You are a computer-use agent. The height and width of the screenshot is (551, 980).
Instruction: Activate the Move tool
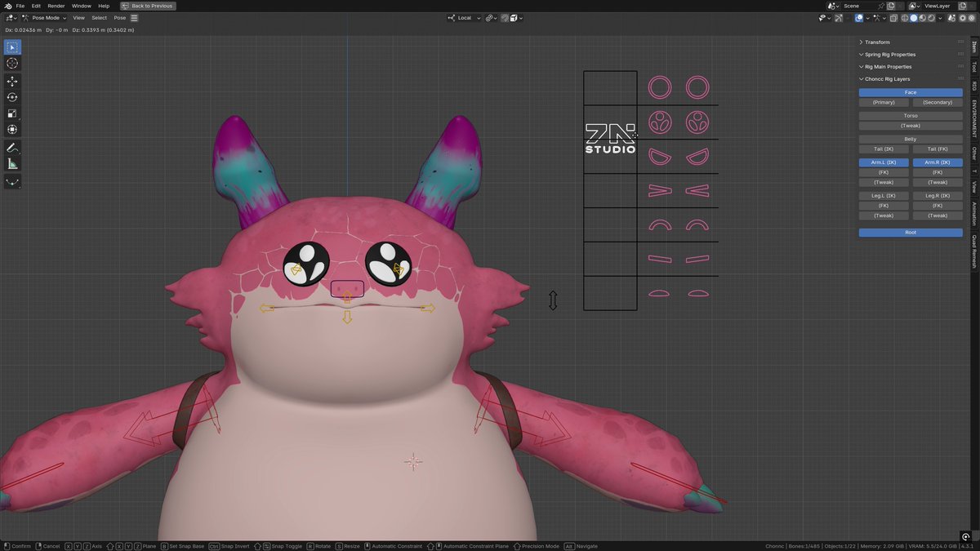click(12, 81)
